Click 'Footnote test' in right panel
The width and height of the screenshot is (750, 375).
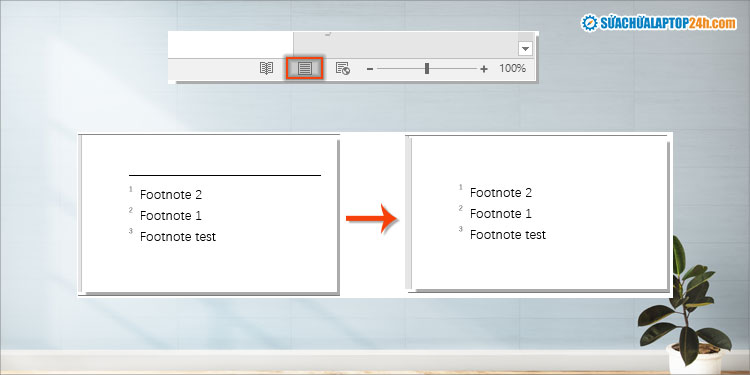(x=508, y=234)
